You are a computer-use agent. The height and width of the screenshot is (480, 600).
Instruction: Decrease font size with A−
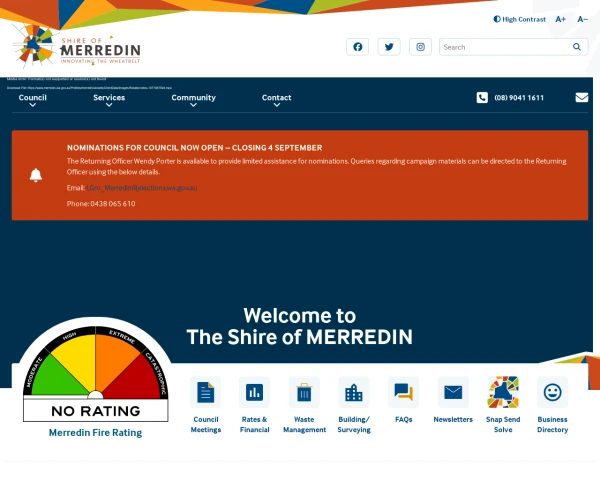(x=582, y=19)
